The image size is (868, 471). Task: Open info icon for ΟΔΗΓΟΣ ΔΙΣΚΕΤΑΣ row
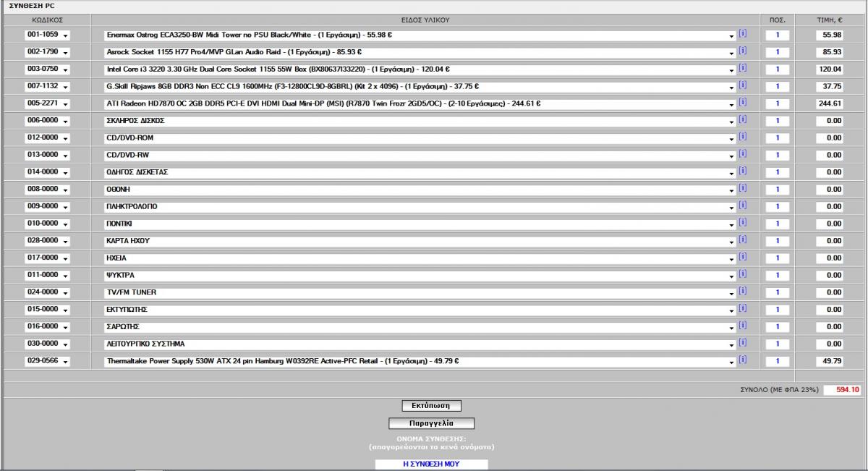click(x=742, y=171)
